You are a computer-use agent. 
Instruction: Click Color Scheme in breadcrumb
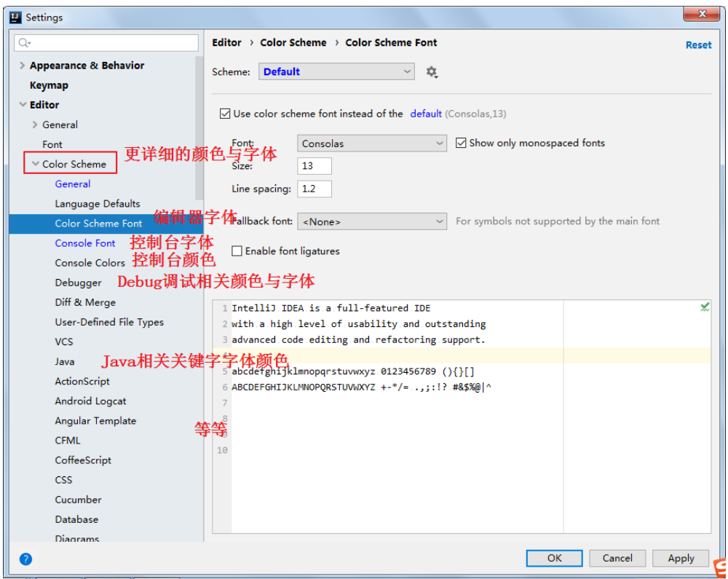(x=293, y=43)
